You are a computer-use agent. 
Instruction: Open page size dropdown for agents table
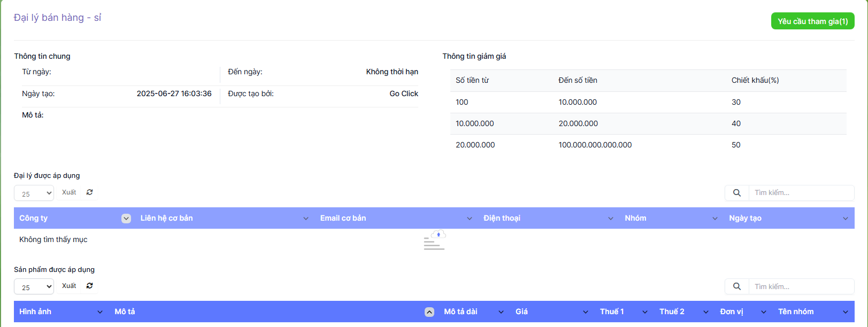[x=34, y=193]
